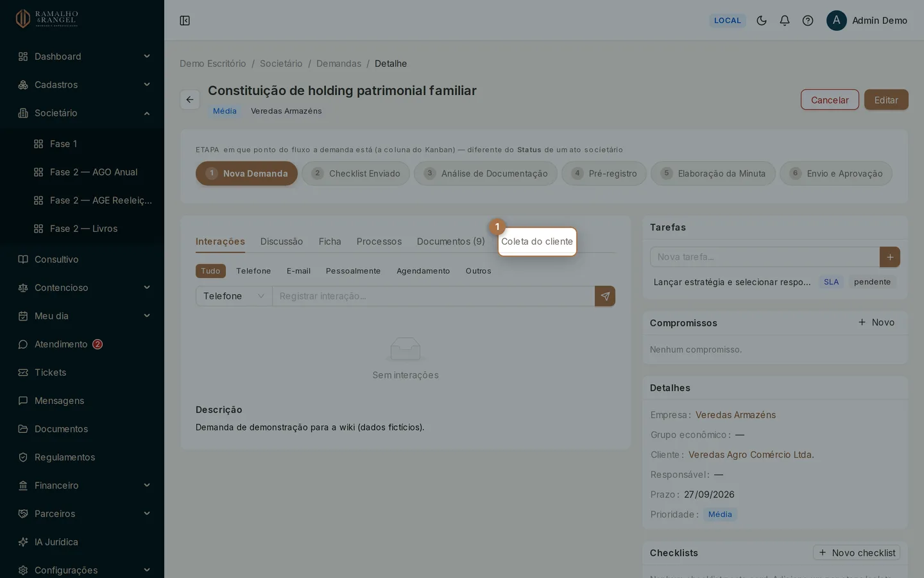Image resolution: width=924 pixels, height=578 pixels.
Task: Select the Interações tab
Action: [220, 241]
